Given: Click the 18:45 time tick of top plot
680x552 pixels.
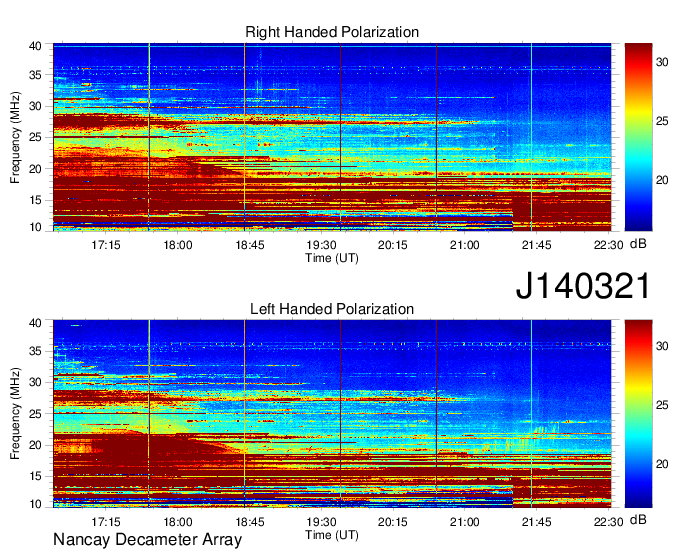Looking at the screenshot, I should 249,245.
